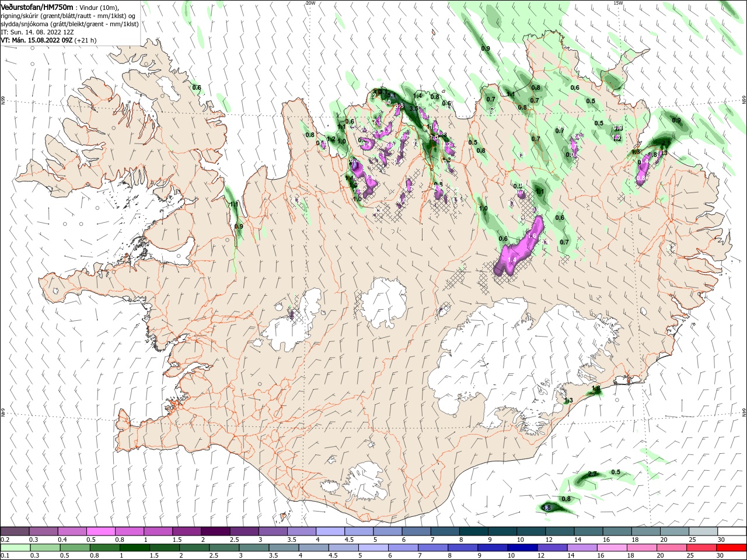Click the '15W' longitude label
The height and width of the screenshot is (560, 747).
(x=618, y=3)
